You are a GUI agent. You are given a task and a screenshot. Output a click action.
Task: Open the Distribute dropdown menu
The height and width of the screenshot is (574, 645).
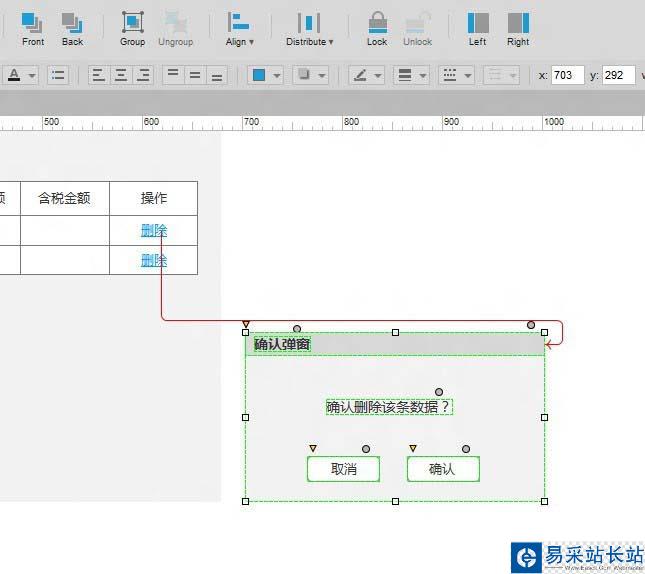(x=309, y=27)
